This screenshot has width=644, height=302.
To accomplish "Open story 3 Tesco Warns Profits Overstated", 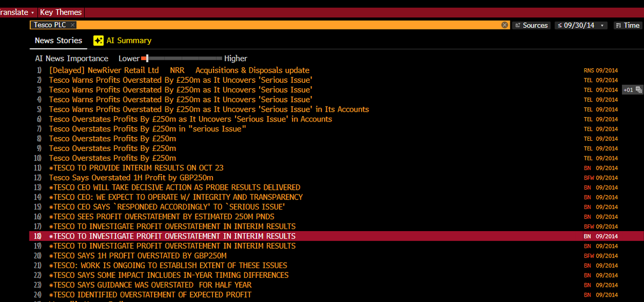I will click(x=180, y=90).
